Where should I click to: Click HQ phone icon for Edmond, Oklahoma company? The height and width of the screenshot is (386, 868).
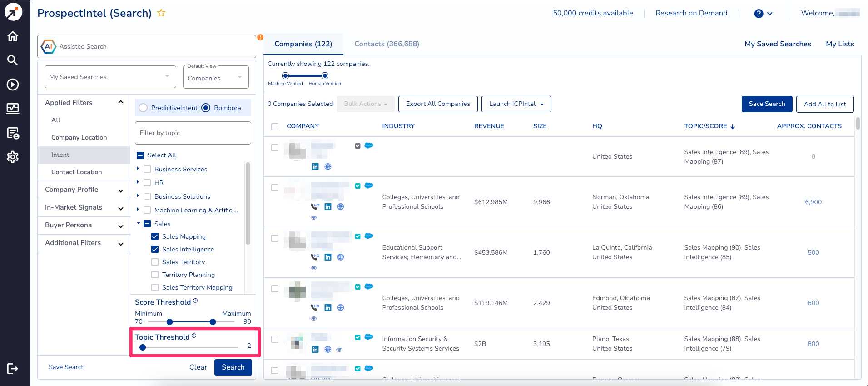315,307
